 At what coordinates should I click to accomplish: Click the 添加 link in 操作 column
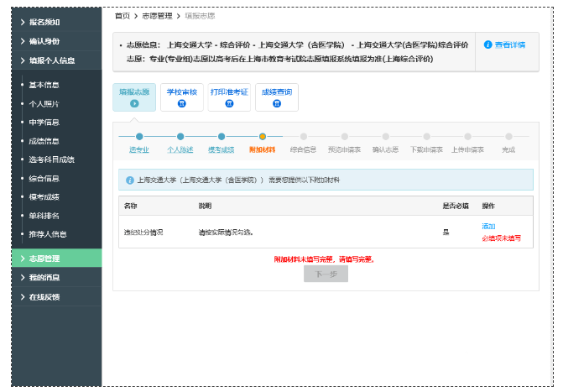(x=488, y=227)
